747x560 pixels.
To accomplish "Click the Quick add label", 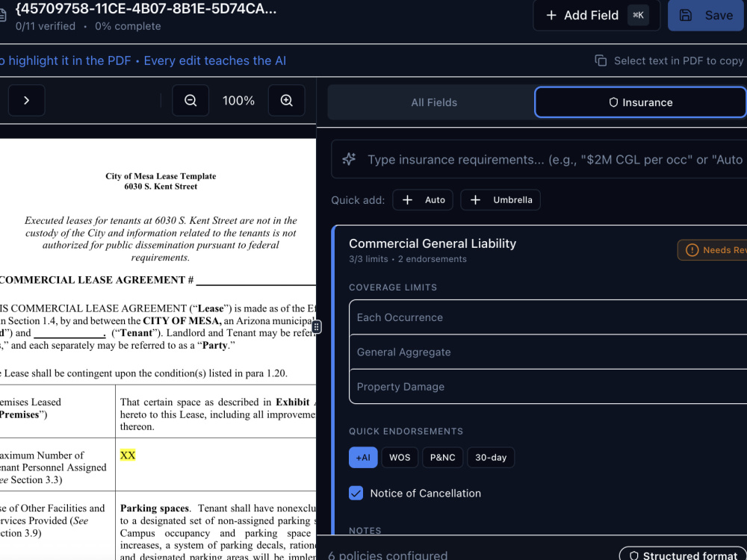I will pos(358,200).
